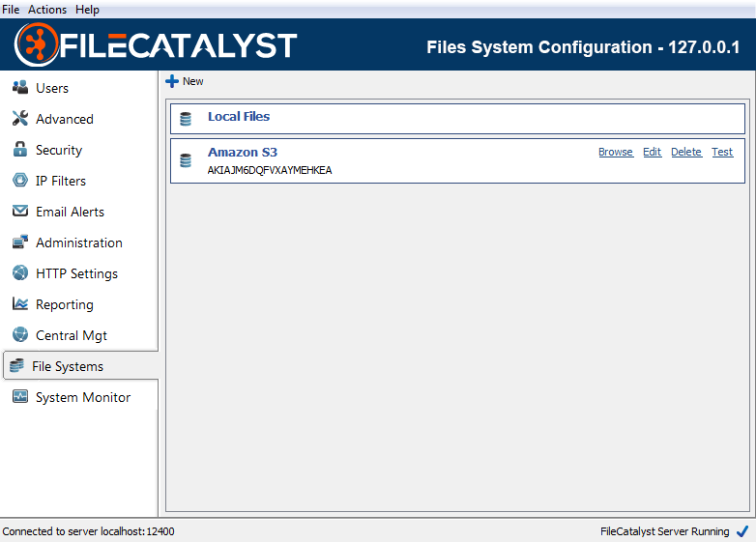Click the Edit link for Amazon S3
Viewport: 756px width, 542px height.
652,152
